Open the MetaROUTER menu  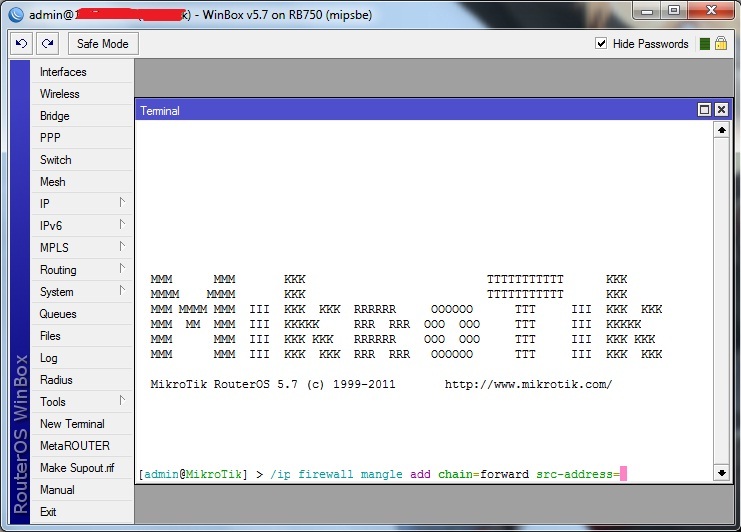[x=81, y=446]
